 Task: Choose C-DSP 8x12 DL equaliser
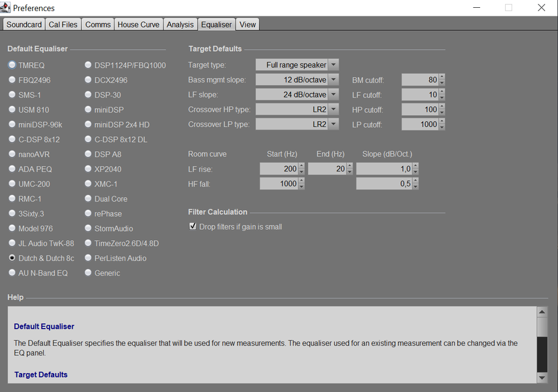tap(88, 139)
